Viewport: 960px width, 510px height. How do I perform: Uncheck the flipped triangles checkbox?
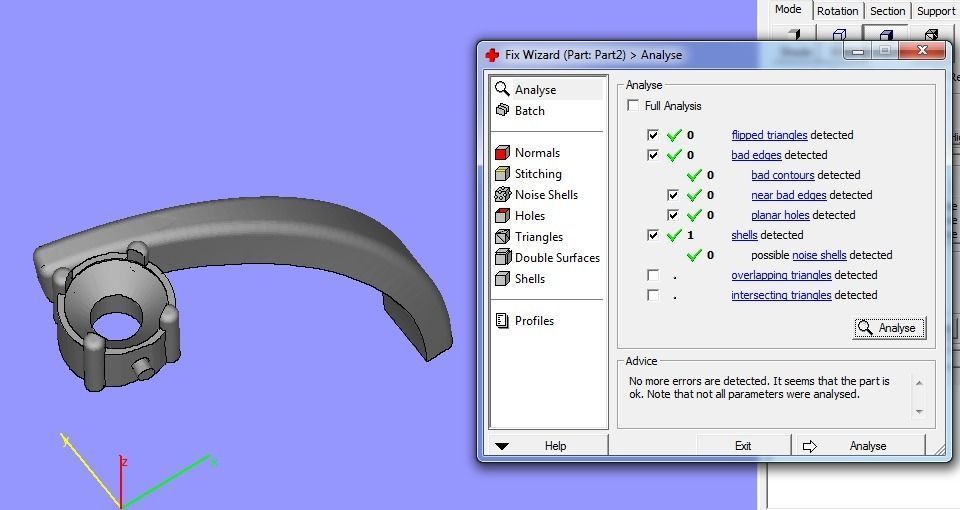click(x=653, y=135)
